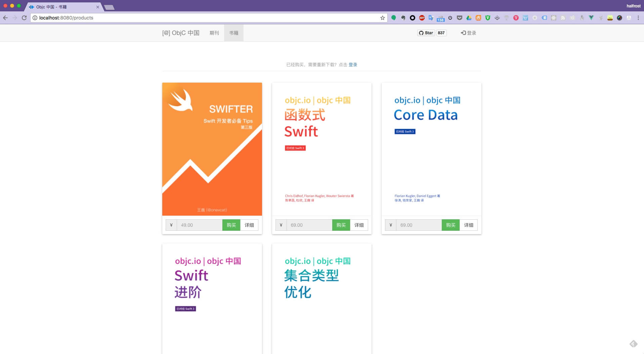Focus the Core Data price field
Screen dimensions: 644x354
point(419,225)
